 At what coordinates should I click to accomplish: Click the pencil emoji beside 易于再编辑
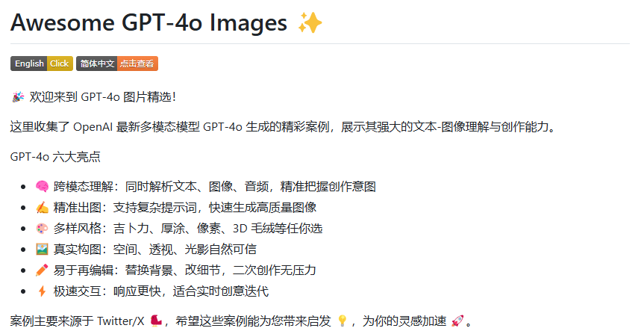coord(42,270)
